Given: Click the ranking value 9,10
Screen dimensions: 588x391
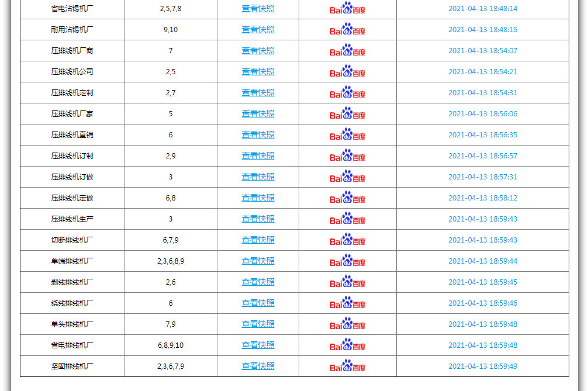Looking at the screenshot, I should (x=171, y=29).
